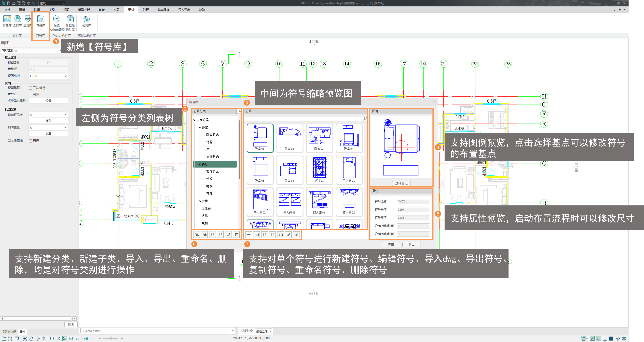Click the rename category pencil icon
This screenshot has height=342, width=644.
coord(228,235)
